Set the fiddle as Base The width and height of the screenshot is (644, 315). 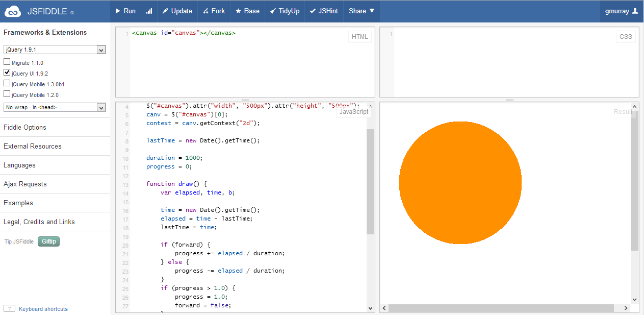[247, 11]
